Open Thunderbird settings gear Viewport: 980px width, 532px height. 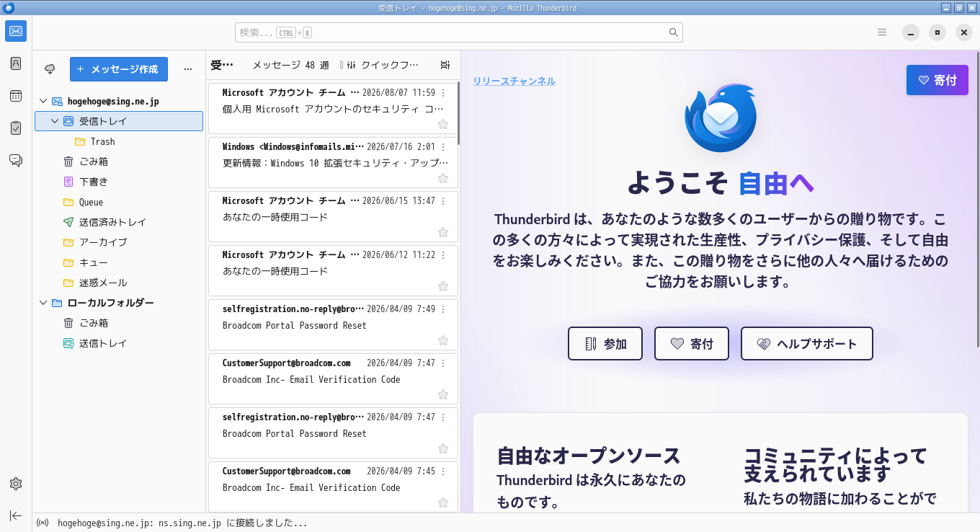coord(16,484)
